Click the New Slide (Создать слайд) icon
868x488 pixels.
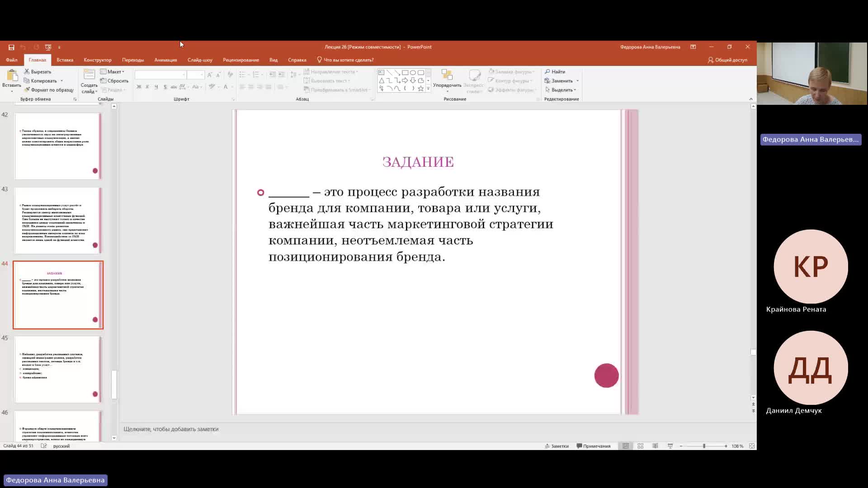89,75
